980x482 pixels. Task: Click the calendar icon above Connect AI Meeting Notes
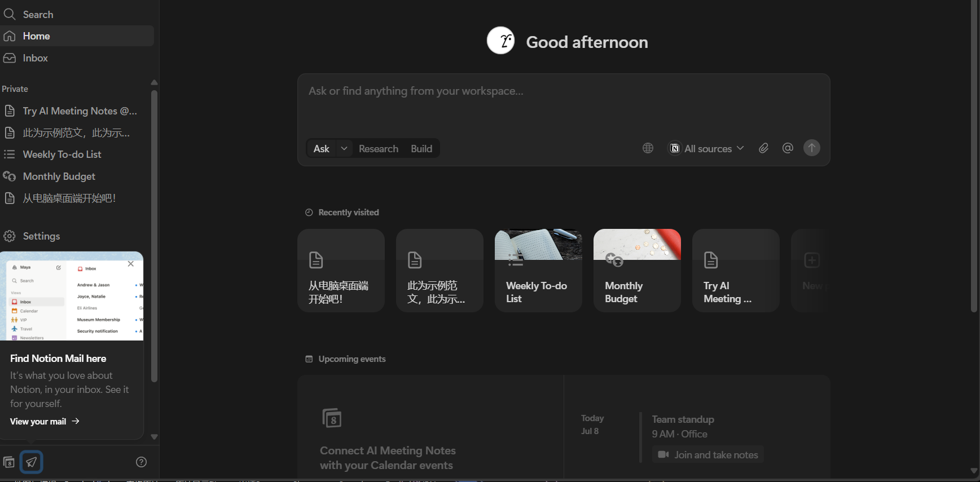click(332, 418)
